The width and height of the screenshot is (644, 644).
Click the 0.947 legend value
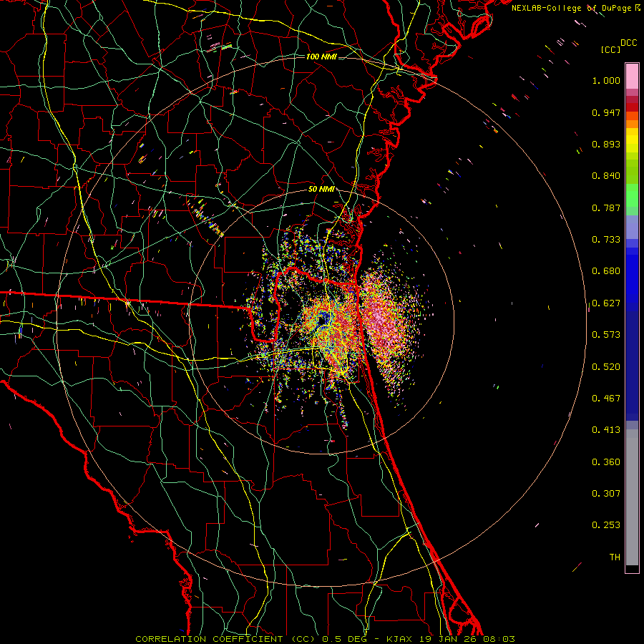pos(606,112)
